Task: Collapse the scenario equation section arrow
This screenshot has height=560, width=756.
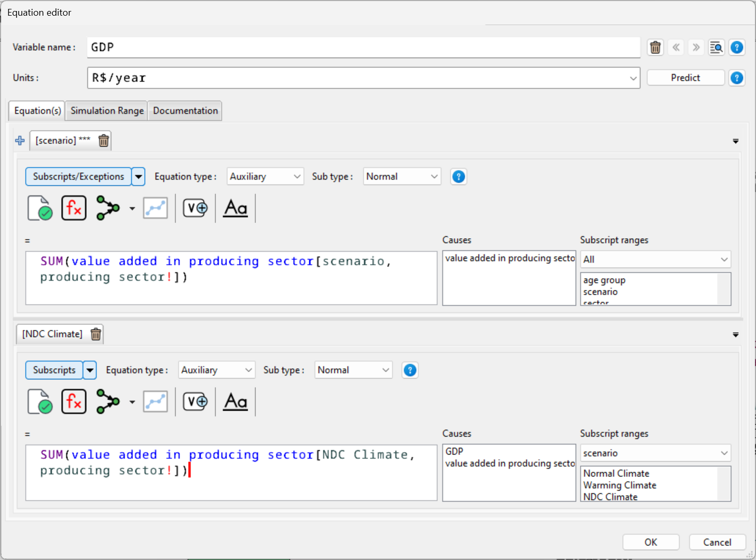Action: click(735, 141)
